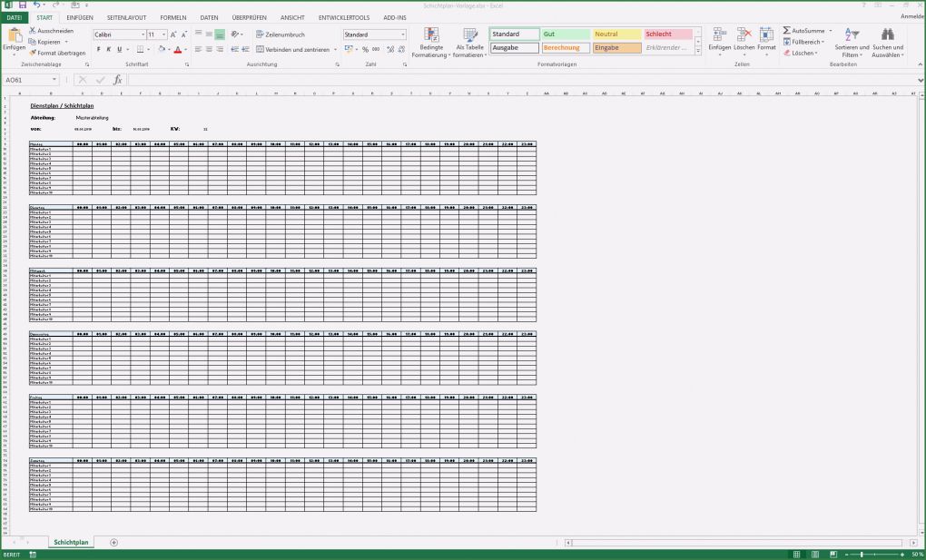
Task: Open the font family dropdown
Action: pyautogui.click(x=143, y=34)
